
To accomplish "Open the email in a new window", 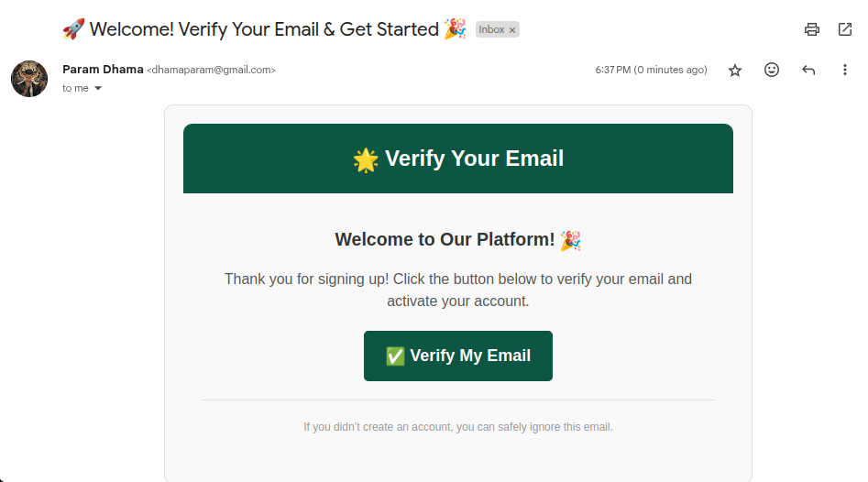I will coord(845,29).
